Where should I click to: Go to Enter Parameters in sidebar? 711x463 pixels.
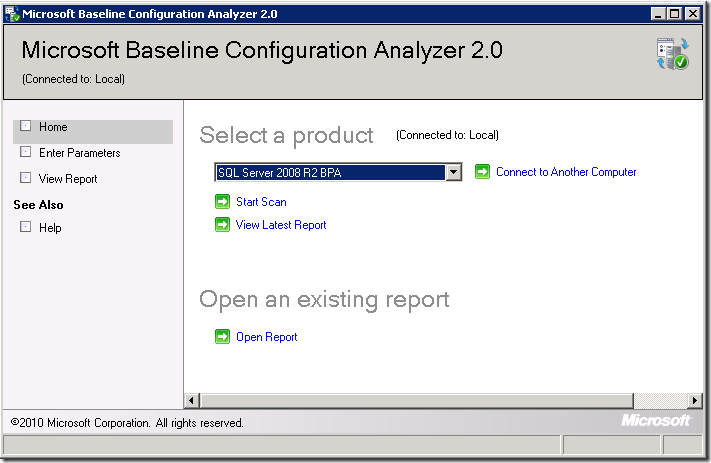point(79,153)
